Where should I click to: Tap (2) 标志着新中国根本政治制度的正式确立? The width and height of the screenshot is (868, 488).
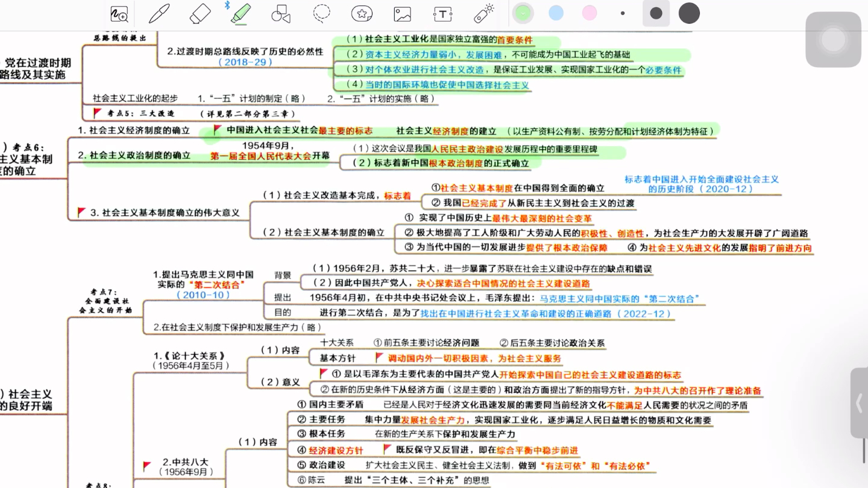[441, 163]
